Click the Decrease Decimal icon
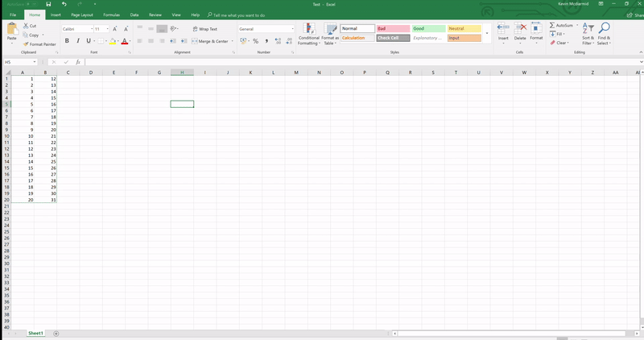644x340 pixels. coord(289,41)
